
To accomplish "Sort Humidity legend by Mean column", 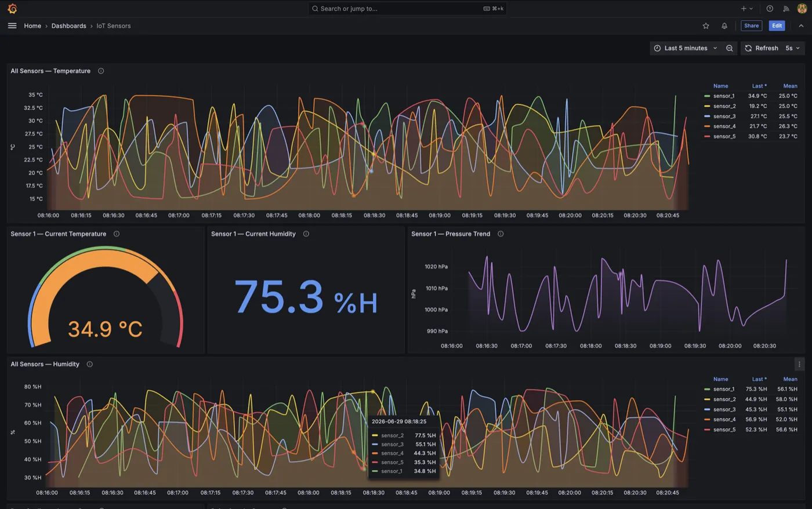I will coord(790,379).
